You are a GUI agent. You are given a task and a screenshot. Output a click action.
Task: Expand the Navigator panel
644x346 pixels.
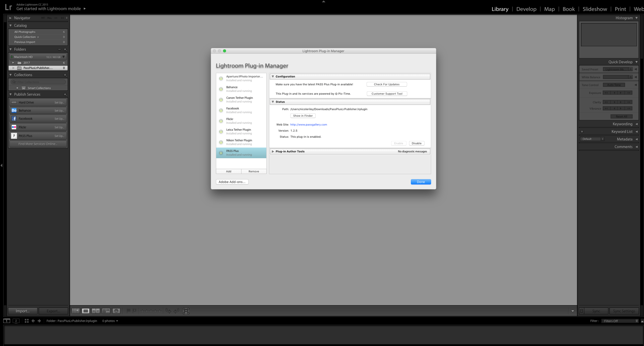coord(10,18)
